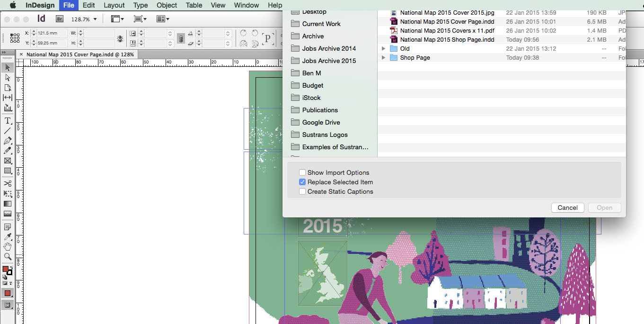Open the Window menu
Image resolution: width=644 pixels, height=324 pixels.
pos(247,5)
